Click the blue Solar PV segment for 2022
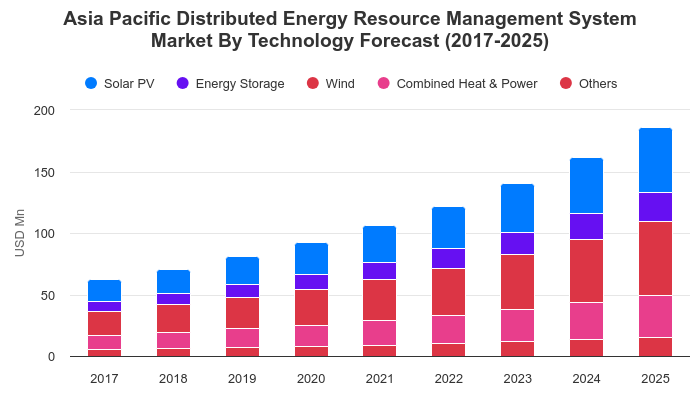The image size is (700, 400). pyautogui.click(x=449, y=228)
